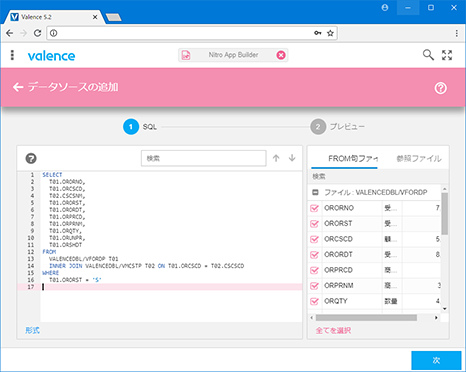This screenshot has height=372, width=466.
Task: Find next match with the down arrow
Action: point(292,158)
